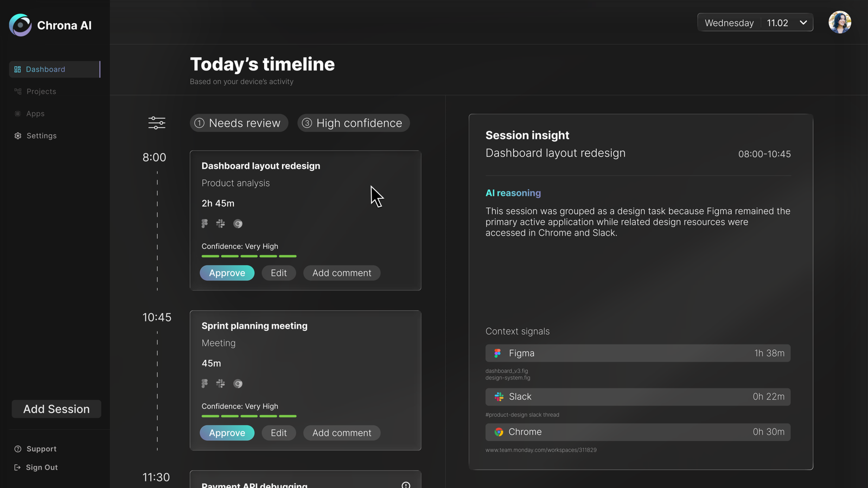Open the user profile avatar

coord(839,23)
